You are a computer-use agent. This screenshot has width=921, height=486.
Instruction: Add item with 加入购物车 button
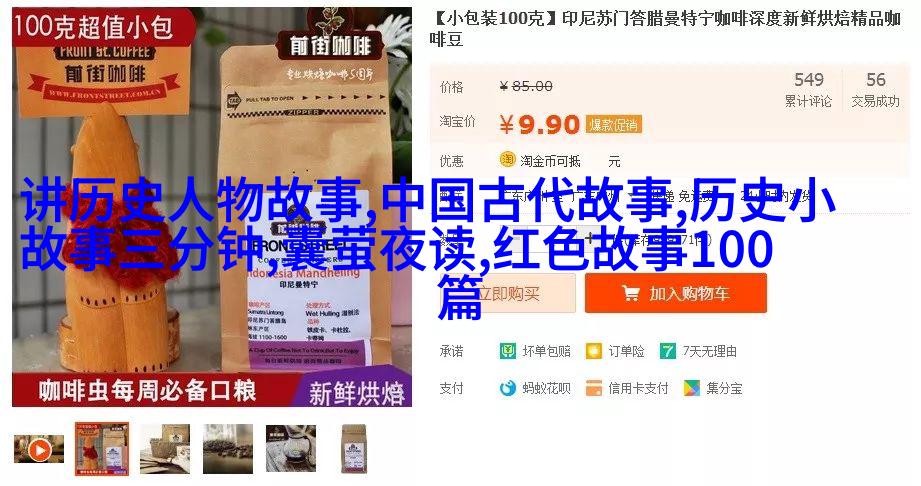click(675, 293)
